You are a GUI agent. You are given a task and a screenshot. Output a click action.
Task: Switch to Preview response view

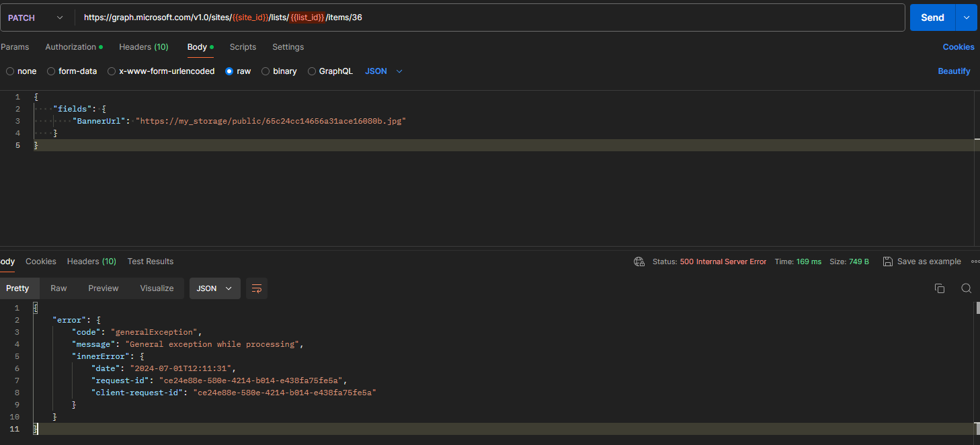(x=103, y=288)
